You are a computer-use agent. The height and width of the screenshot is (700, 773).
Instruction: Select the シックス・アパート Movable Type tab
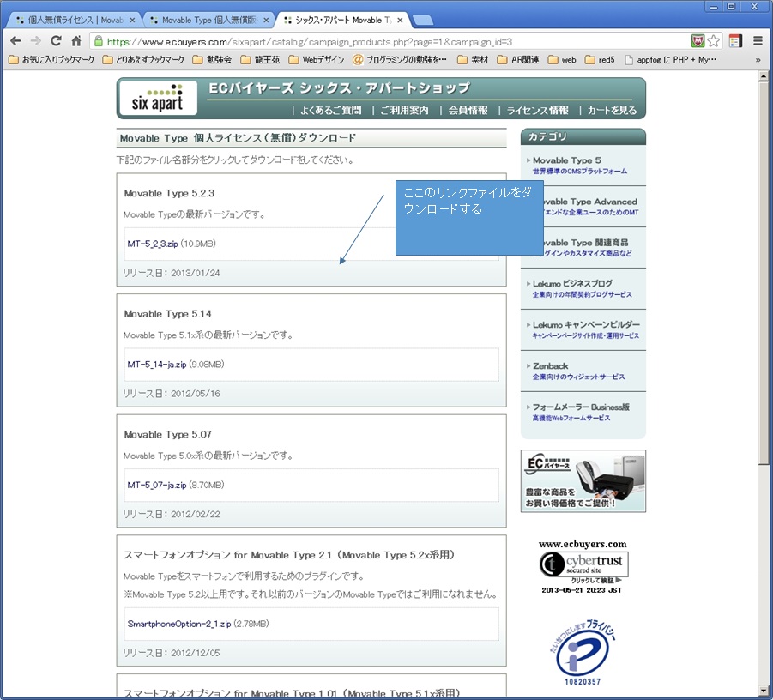click(342, 21)
